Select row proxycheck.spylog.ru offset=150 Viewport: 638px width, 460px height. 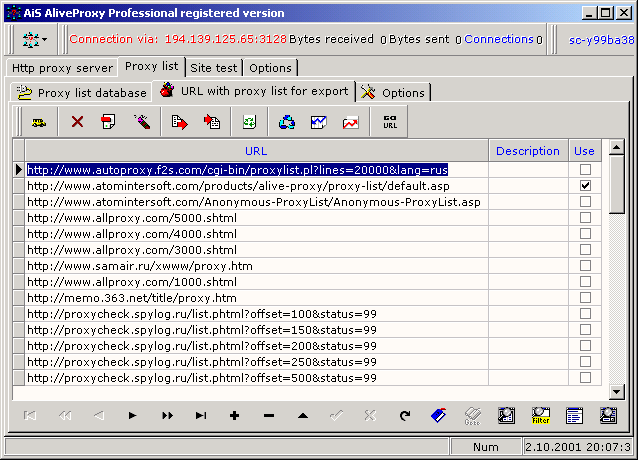(256, 330)
